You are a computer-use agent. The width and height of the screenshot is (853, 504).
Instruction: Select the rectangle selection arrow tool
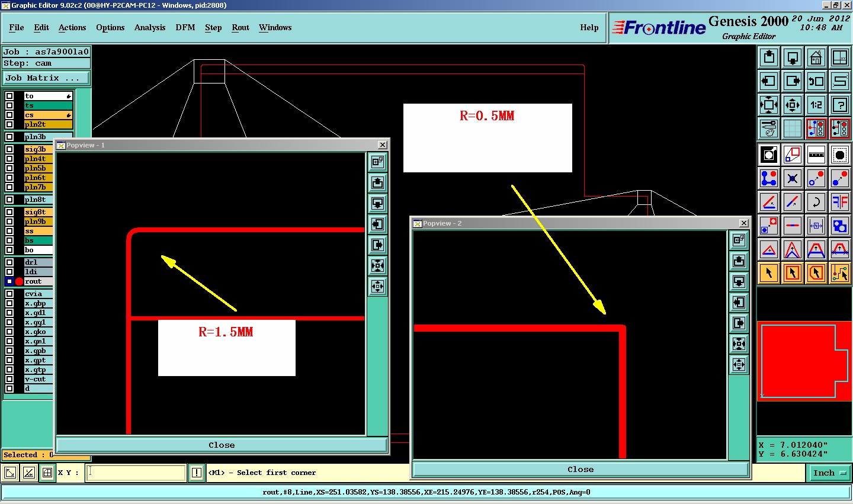click(x=793, y=273)
